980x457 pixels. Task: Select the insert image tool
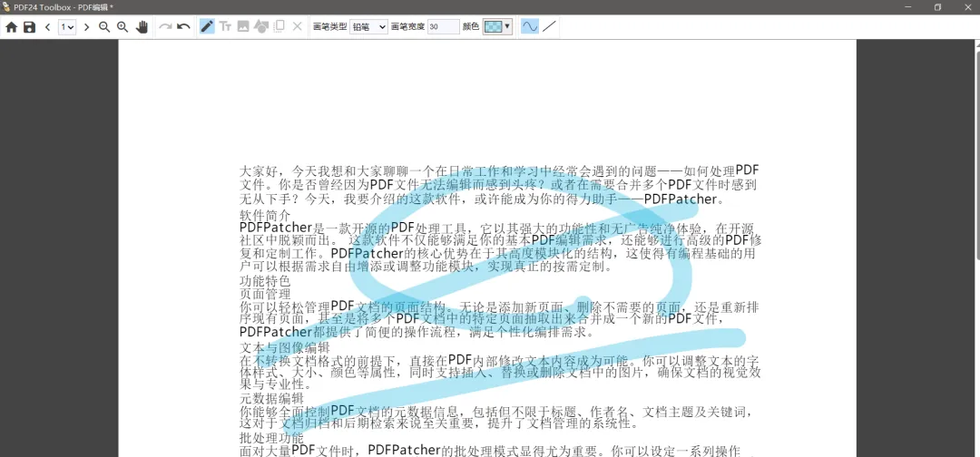(243, 27)
